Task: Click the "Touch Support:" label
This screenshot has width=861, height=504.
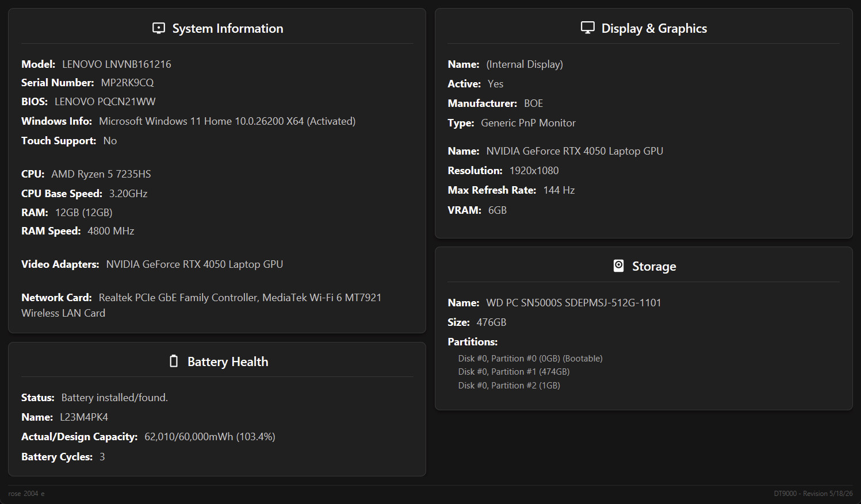Action: tap(59, 141)
